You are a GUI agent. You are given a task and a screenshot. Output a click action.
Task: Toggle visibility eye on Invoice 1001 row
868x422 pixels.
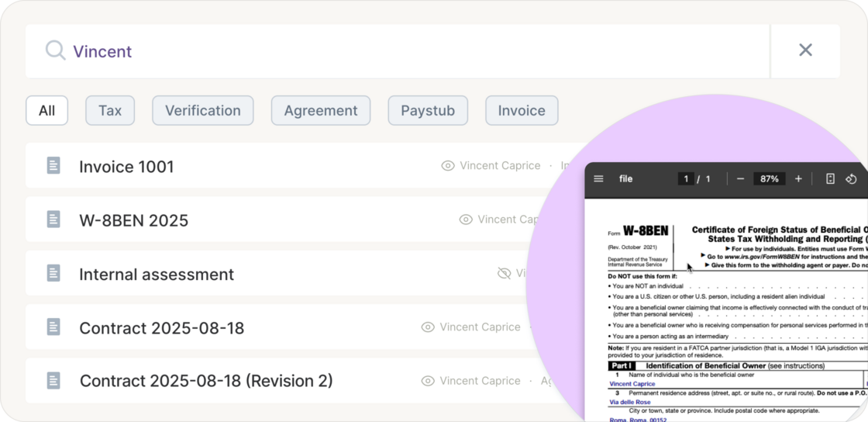pyautogui.click(x=448, y=165)
